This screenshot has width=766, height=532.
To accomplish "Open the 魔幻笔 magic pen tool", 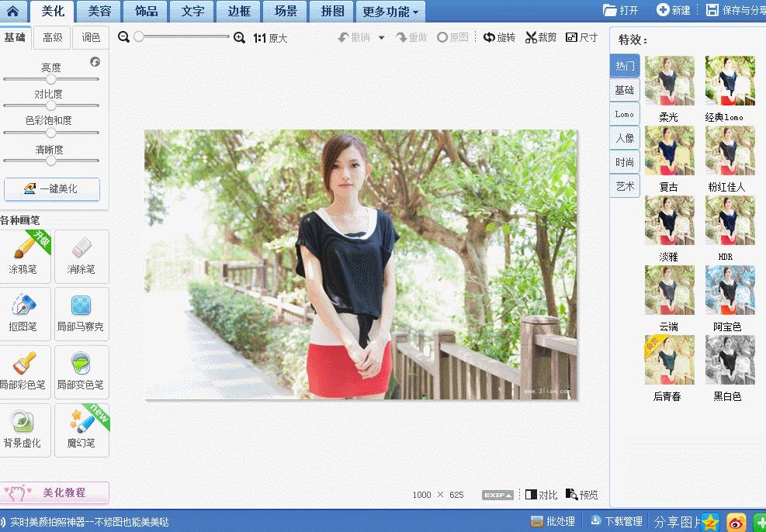I will [81, 430].
